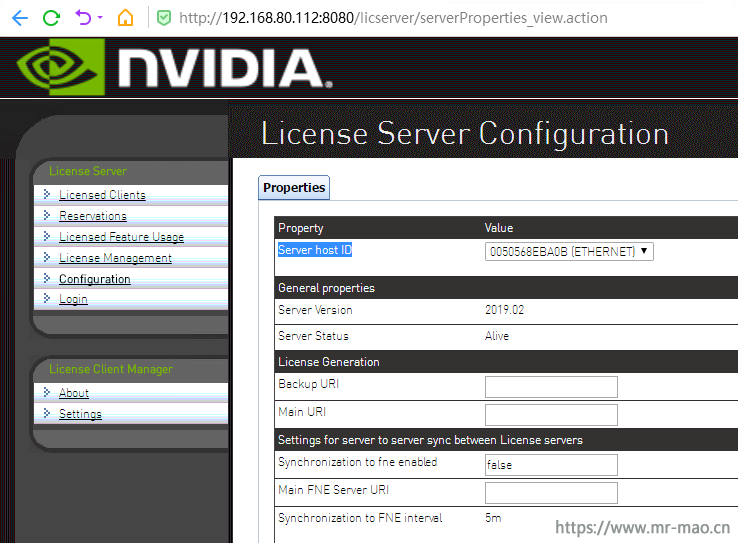Open the Server host ID dropdown
The height and width of the screenshot is (543, 738).
569,252
